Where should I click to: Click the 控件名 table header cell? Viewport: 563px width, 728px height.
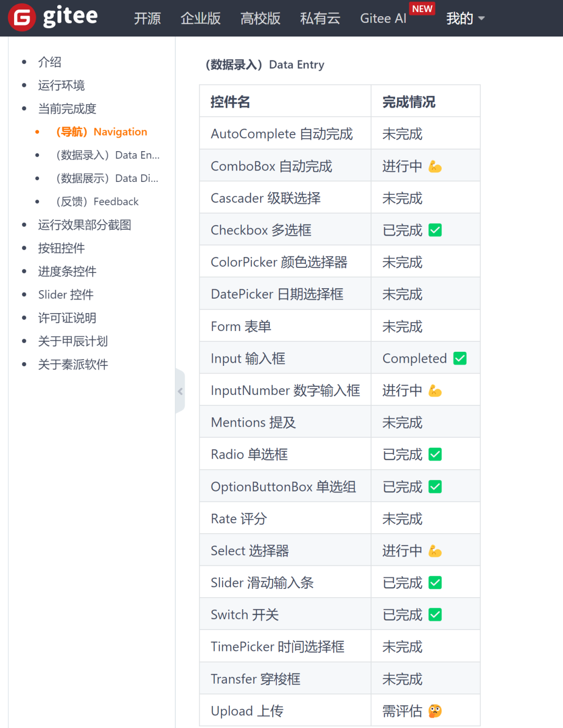230,102
